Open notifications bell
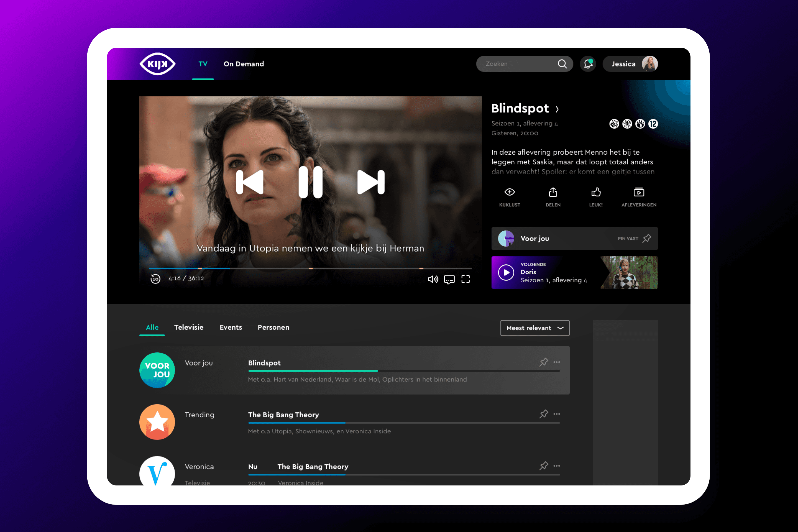The height and width of the screenshot is (532, 798). [588, 64]
